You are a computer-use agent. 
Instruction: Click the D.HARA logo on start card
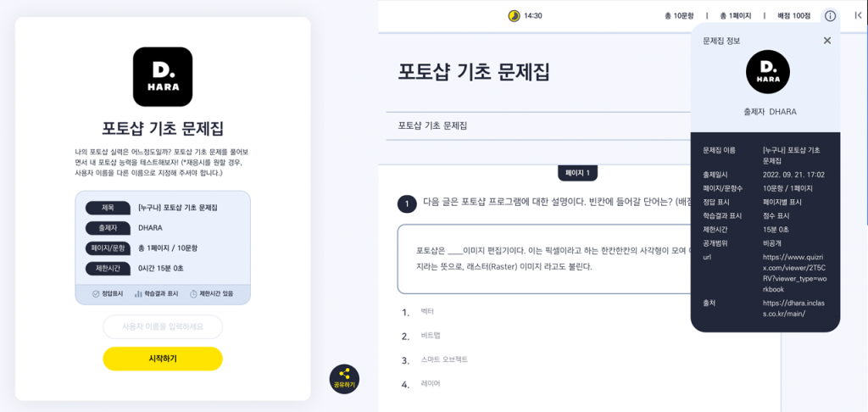click(x=163, y=76)
